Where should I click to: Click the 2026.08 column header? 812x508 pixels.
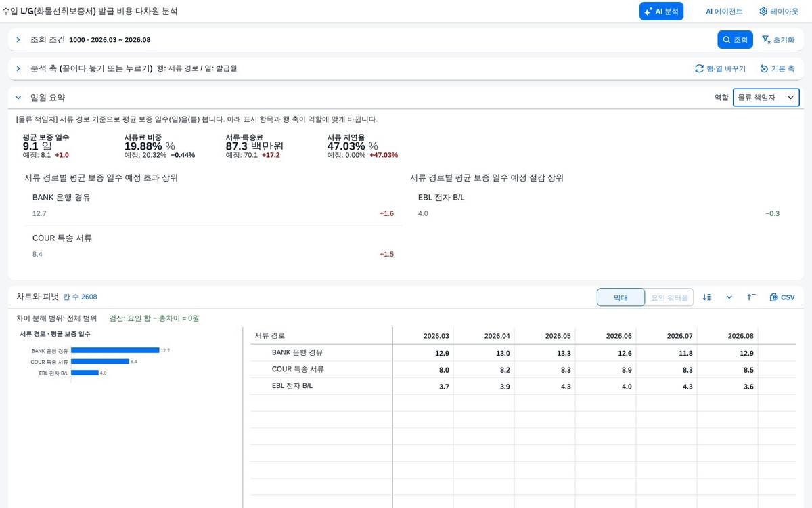click(727, 335)
